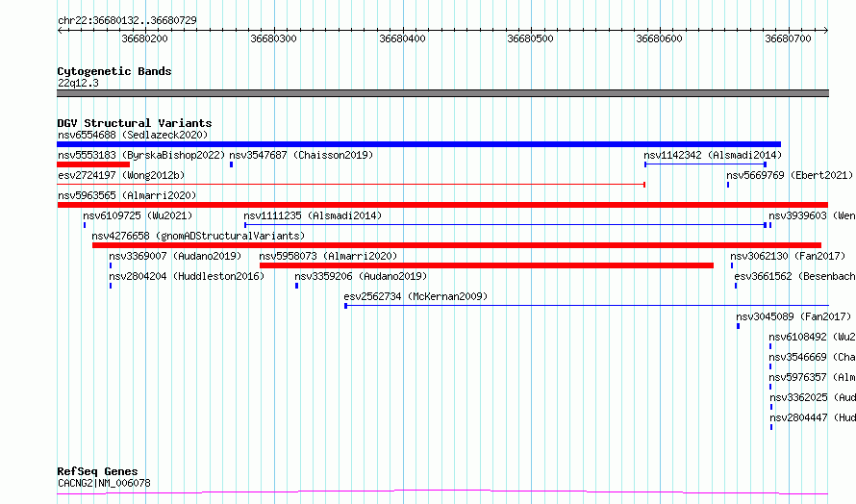This screenshot has height=504, width=856.
Task: Click the red nsv4276658 variant bar
Action: 457,245
